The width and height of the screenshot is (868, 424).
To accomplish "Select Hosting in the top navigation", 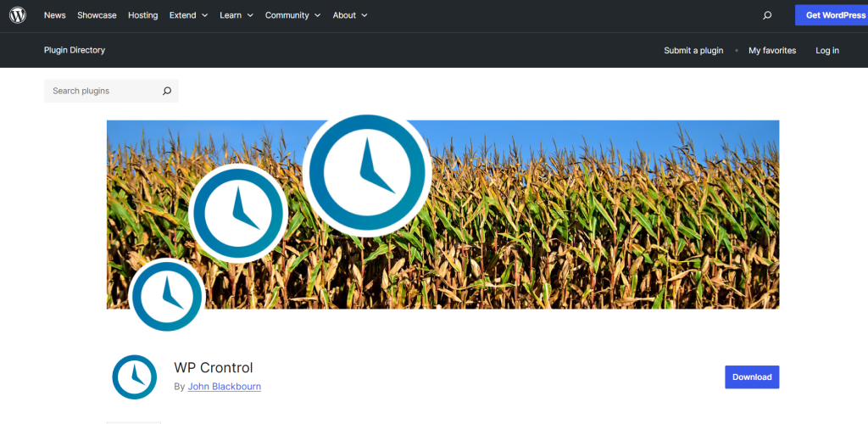I will (x=142, y=15).
